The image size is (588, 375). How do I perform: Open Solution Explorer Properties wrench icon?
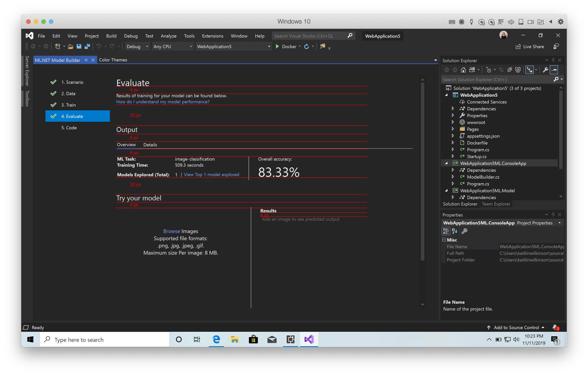(546, 70)
